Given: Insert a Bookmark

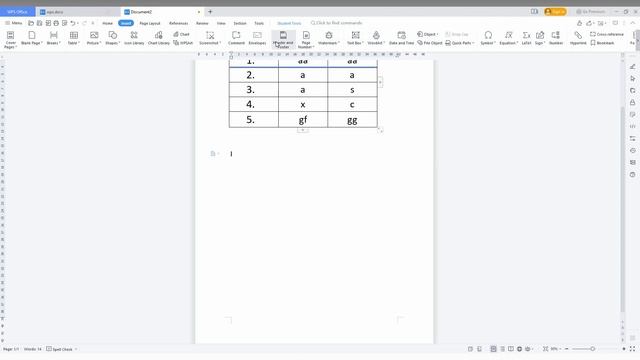Looking at the screenshot, I should coord(602,43).
